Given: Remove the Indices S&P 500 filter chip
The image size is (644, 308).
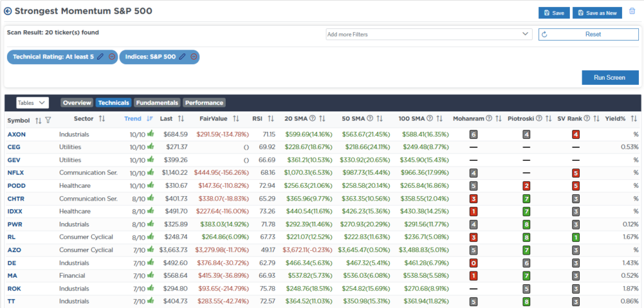Looking at the screenshot, I should (194, 57).
